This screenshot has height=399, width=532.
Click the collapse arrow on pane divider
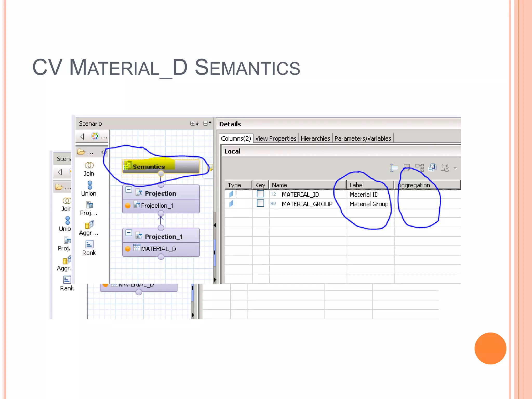[215, 225]
